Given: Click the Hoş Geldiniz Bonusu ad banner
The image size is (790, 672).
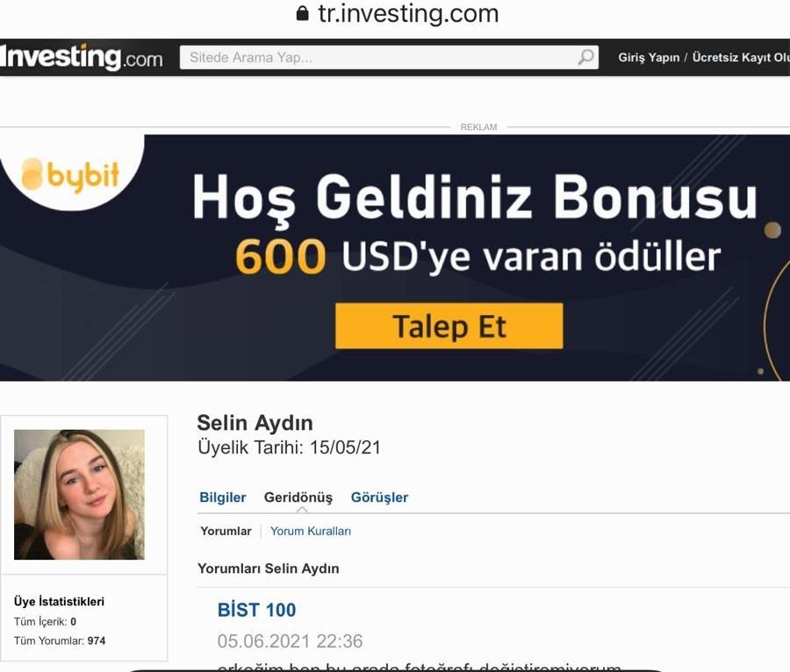Looking at the screenshot, I should tap(395, 257).
